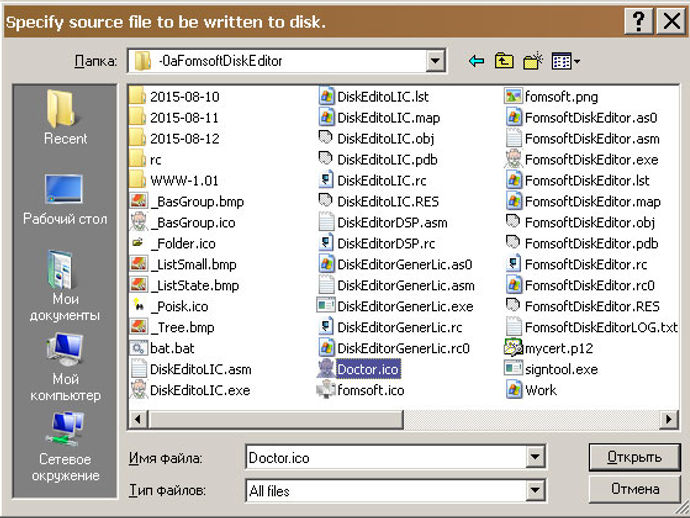This screenshot has width=690, height=518.
Task: Select the fomsoft.ico file icon
Action: (x=326, y=389)
